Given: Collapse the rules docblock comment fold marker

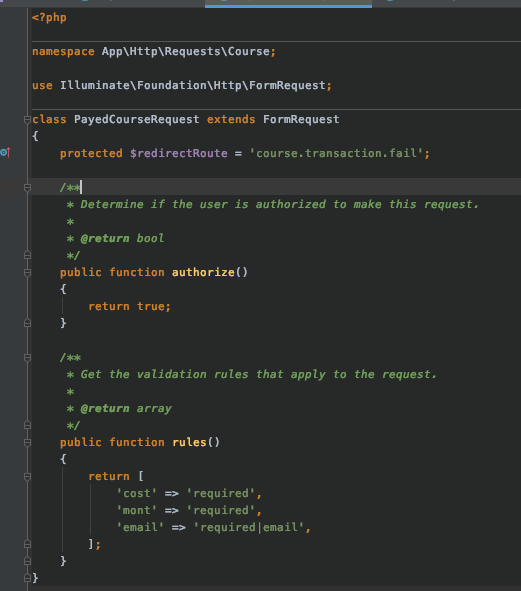Looking at the screenshot, I should [27, 357].
